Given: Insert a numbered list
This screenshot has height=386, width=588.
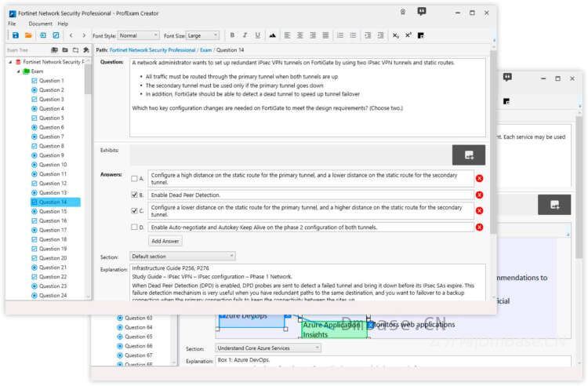Looking at the screenshot, I should (340, 35).
